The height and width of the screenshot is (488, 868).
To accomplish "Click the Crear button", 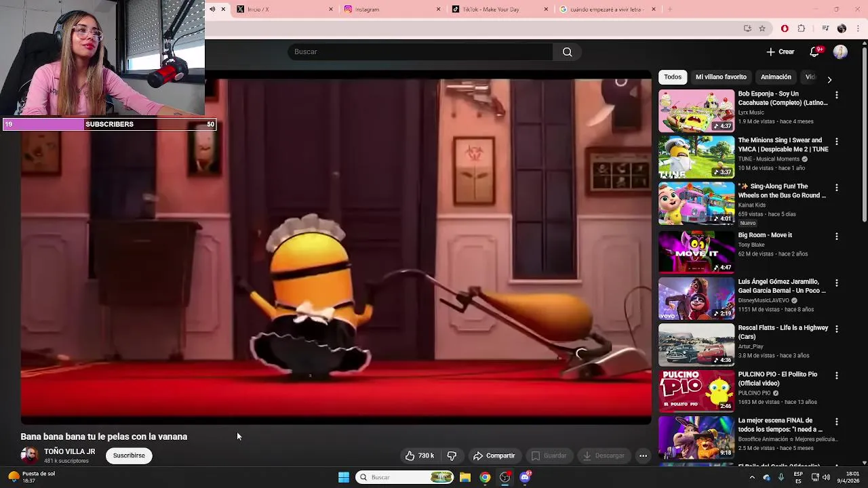I will 780,52.
